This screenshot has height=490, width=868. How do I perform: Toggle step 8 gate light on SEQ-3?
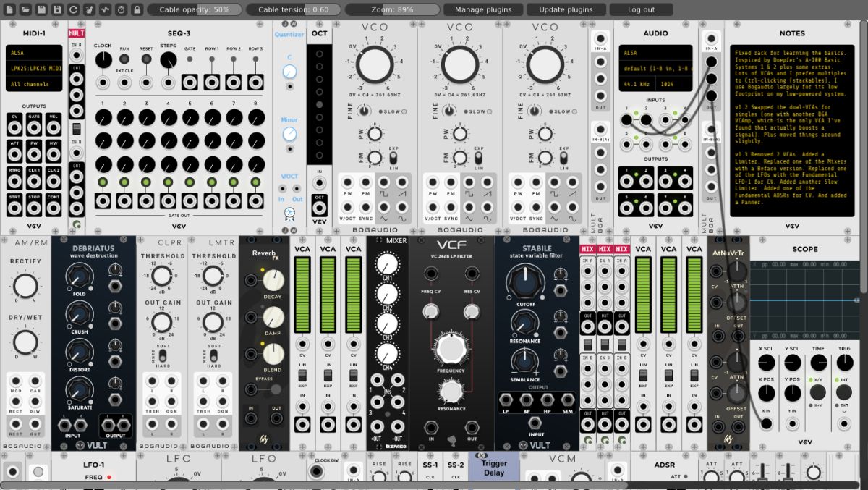[255, 182]
